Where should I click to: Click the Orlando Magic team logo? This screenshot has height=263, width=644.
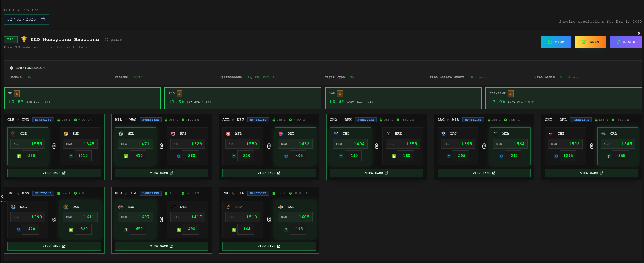[603, 134]
